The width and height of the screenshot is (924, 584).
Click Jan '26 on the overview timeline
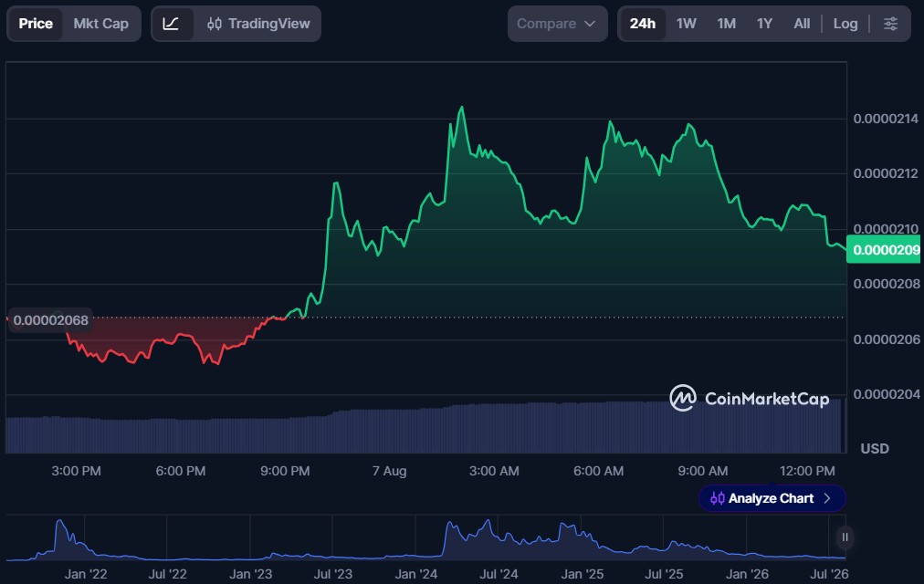tap(747, 574)
